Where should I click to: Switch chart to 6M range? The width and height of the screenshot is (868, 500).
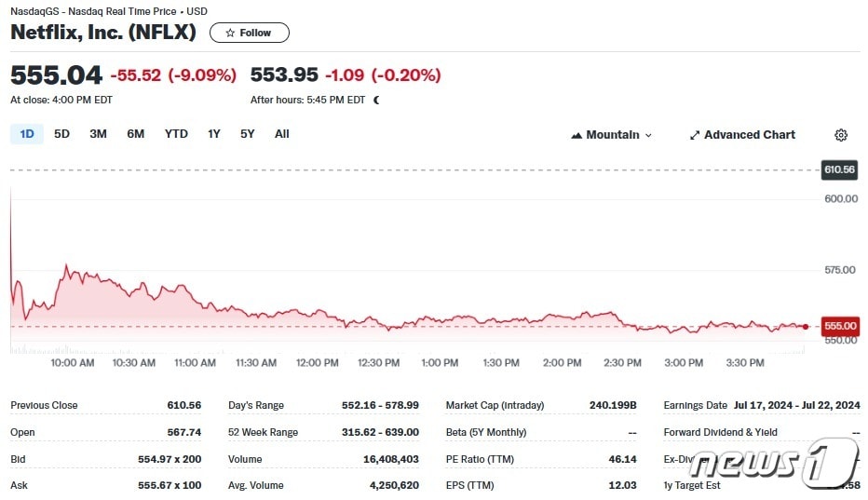[x=136, y=134]
